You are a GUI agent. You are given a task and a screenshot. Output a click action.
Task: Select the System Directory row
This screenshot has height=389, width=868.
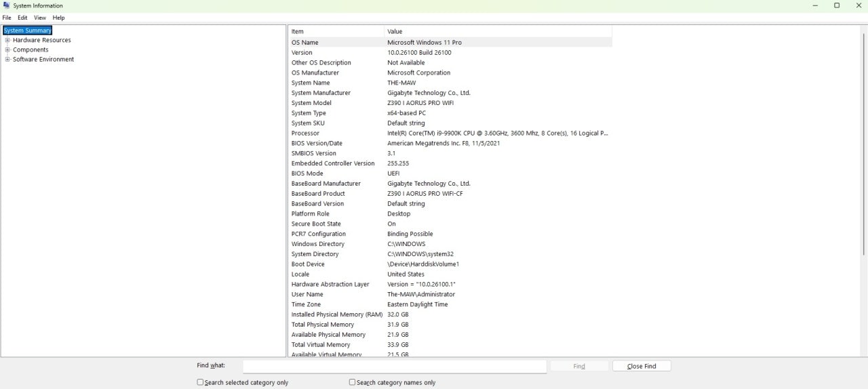tap(450, 254)
